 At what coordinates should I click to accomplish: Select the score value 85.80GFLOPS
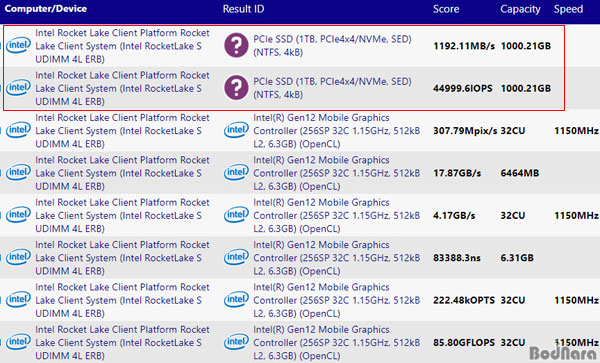click(x=464, y=343)
